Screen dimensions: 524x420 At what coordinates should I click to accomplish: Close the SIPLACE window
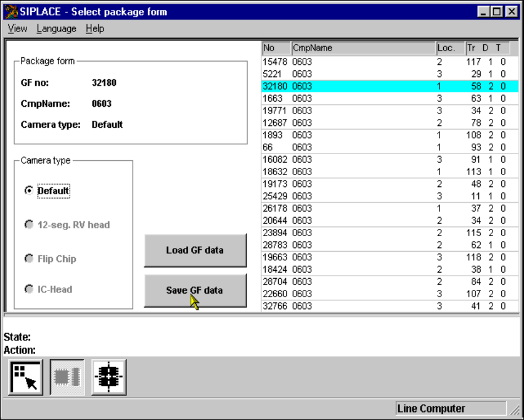click(512, 12)
